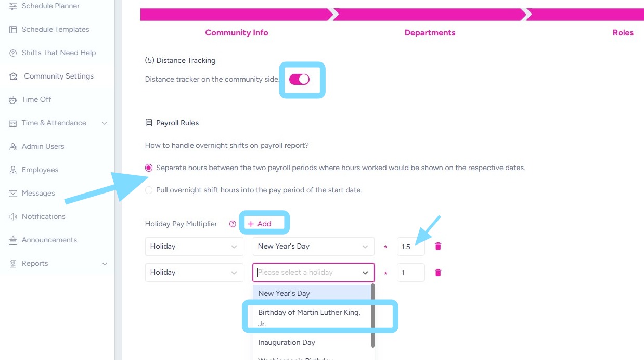This screenshot has width=644, height=360.
Task: Click the Time Off coffee cup icon
Action: point(13,100)
